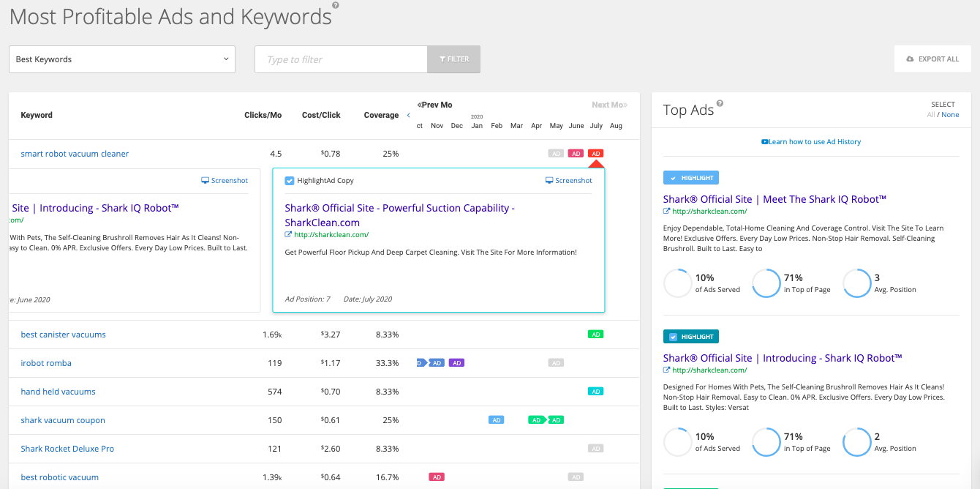Click $3.27 cost value for best canister vacuums
This screenshot has width=980, height=489.
pyautogui.click(x=331, y=335)
